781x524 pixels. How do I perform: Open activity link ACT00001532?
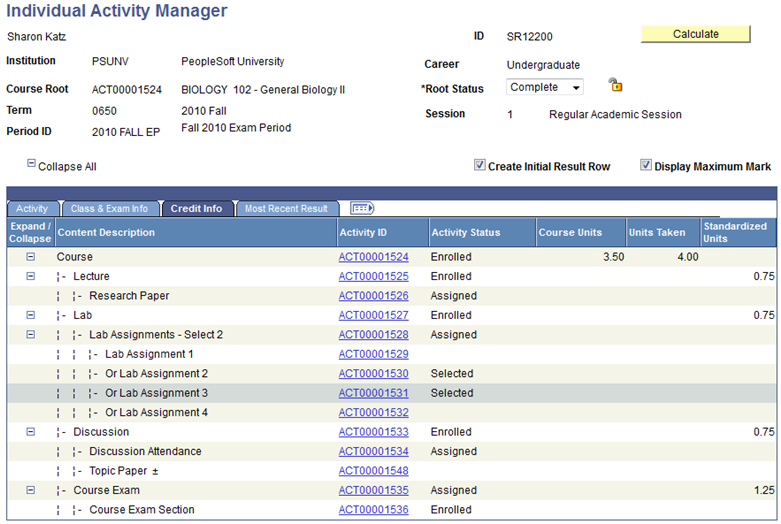[x=374, y=412]
